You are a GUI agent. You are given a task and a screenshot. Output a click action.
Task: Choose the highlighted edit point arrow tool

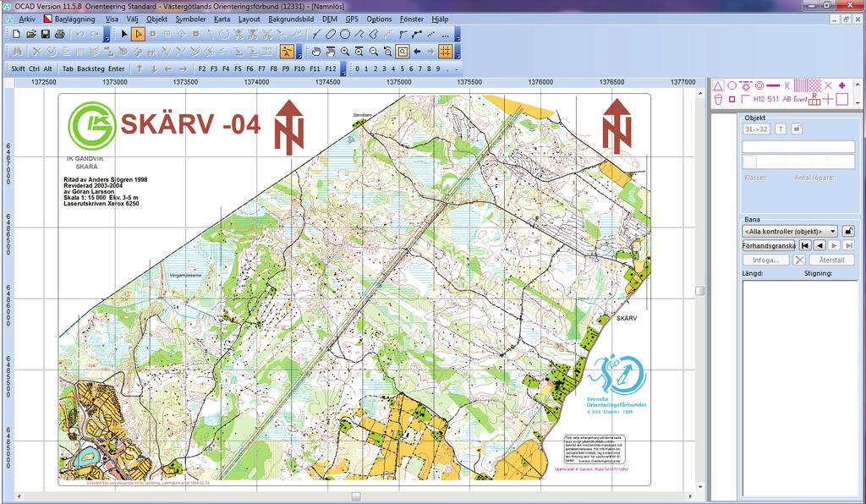click(139, 34)
